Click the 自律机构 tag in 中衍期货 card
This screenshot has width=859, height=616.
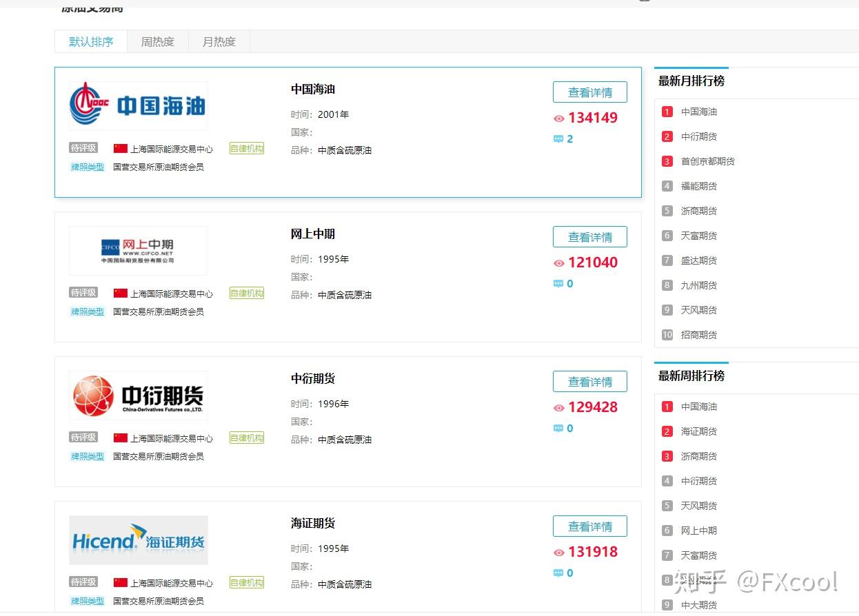247,438
